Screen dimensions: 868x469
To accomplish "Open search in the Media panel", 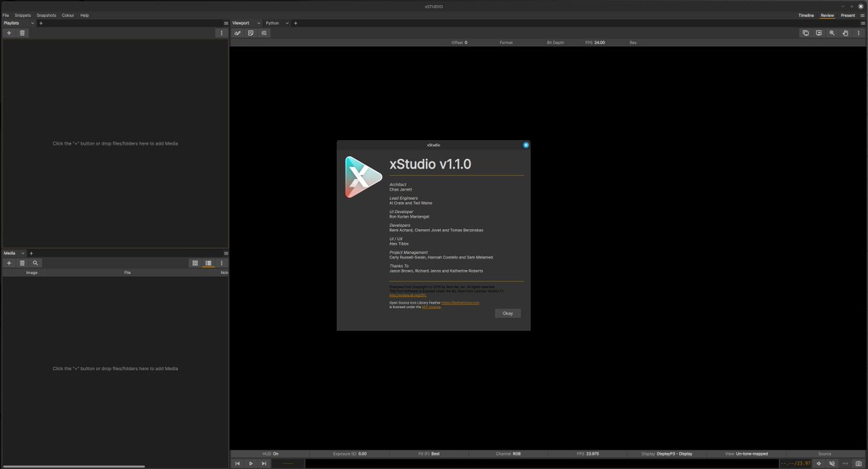I will click(35, 263).
